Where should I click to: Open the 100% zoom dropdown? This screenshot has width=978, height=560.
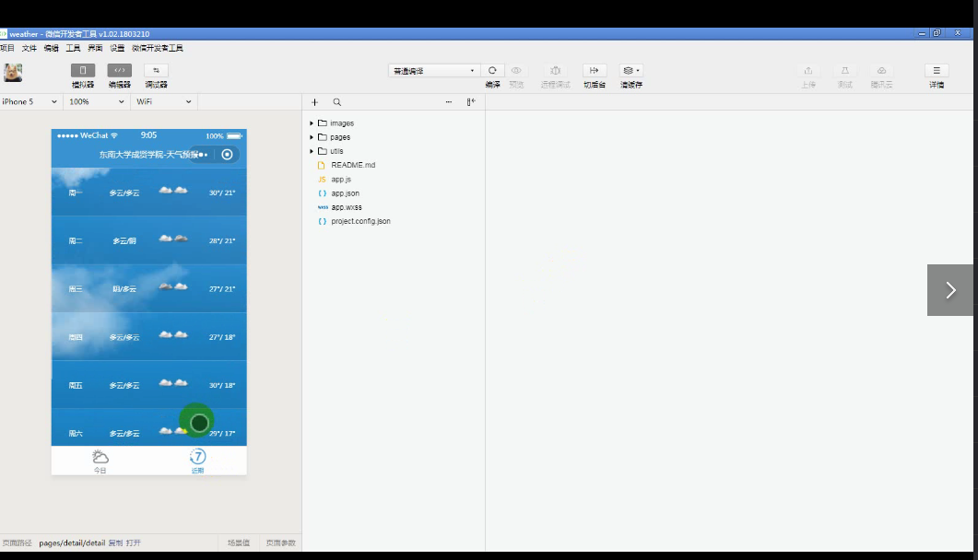coord(96,101)
